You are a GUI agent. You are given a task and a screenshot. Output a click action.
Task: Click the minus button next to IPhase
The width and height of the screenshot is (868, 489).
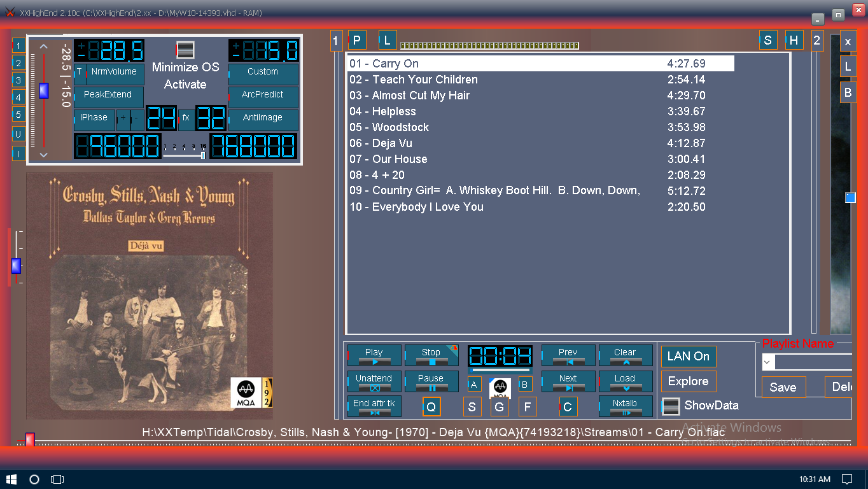[137, 120]
